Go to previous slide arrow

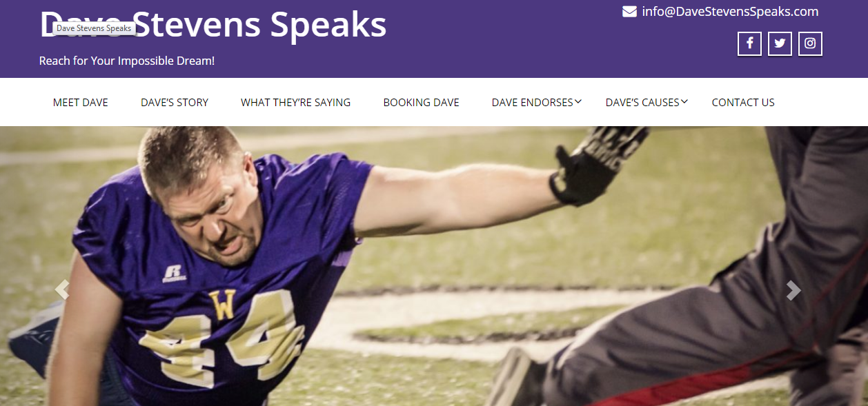click(x=63, y=290)
